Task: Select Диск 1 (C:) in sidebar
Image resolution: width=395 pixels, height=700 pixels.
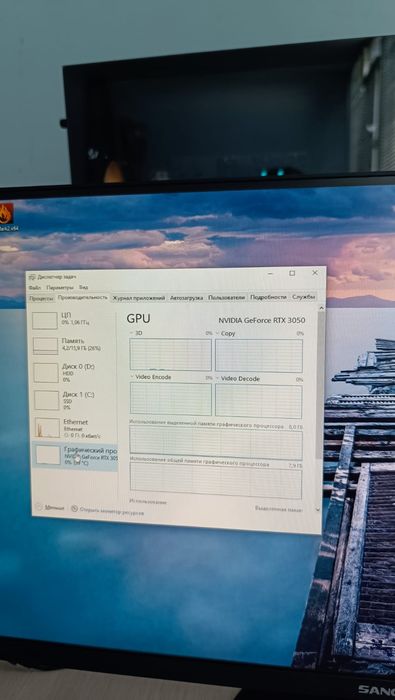Action: (73, 400)
